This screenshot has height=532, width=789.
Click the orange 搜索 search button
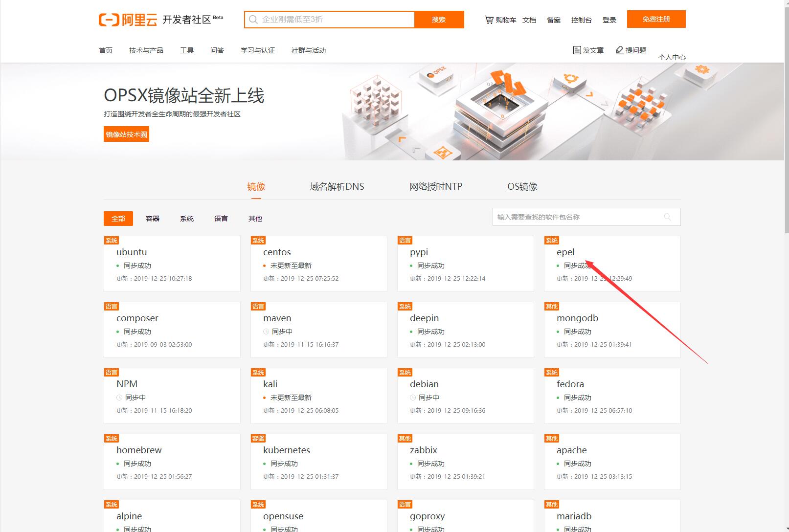pos(439,20)
